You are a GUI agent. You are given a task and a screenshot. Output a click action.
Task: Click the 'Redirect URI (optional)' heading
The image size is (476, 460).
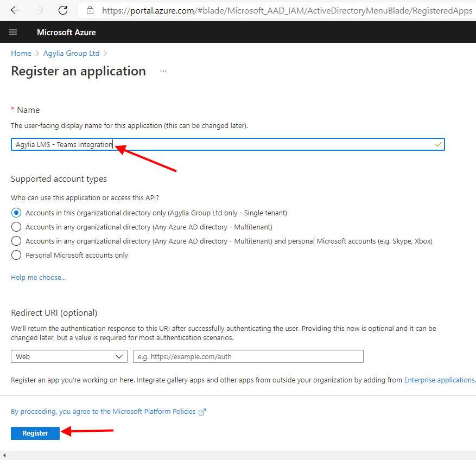(54, 313)
